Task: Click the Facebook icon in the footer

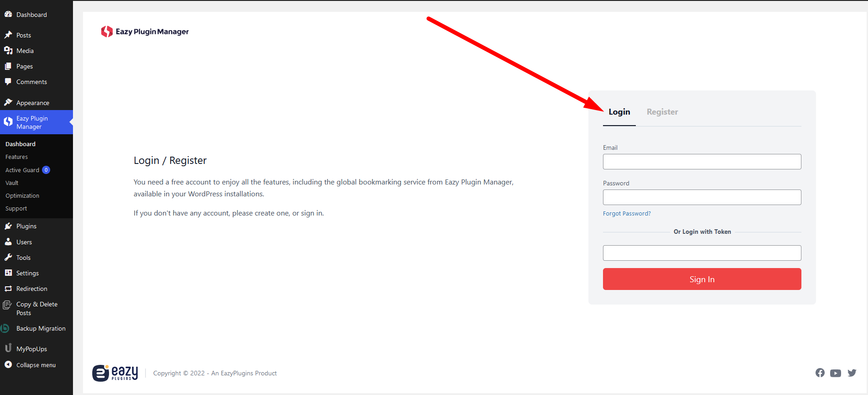Action: [x=820, y=373]
